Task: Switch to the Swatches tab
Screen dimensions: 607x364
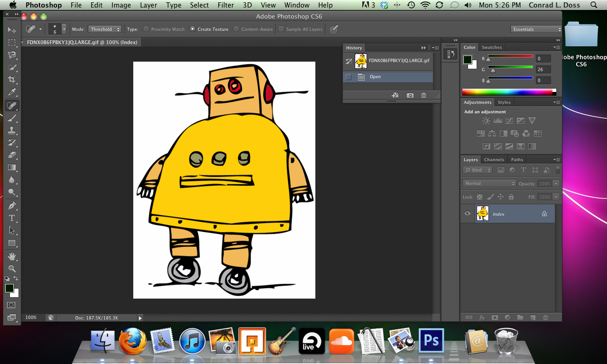Action: pos(492,47)
